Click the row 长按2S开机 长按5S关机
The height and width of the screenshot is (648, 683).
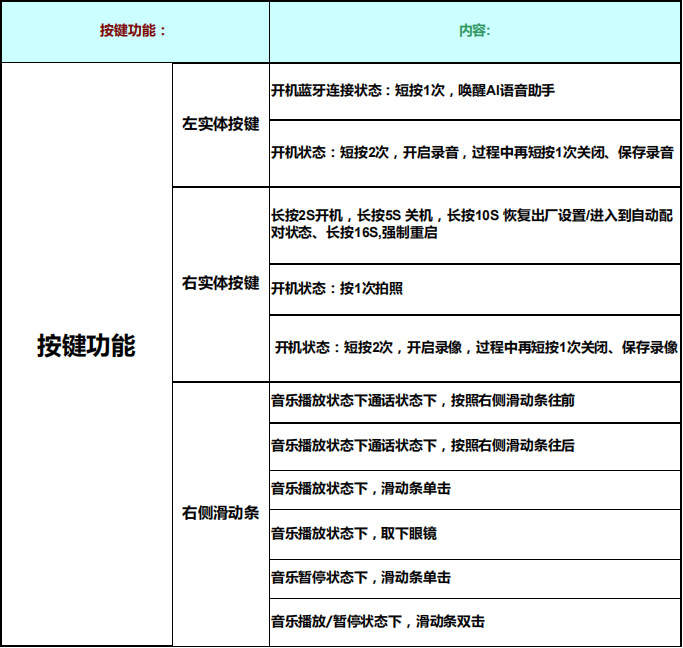click(x=475, y=226)
